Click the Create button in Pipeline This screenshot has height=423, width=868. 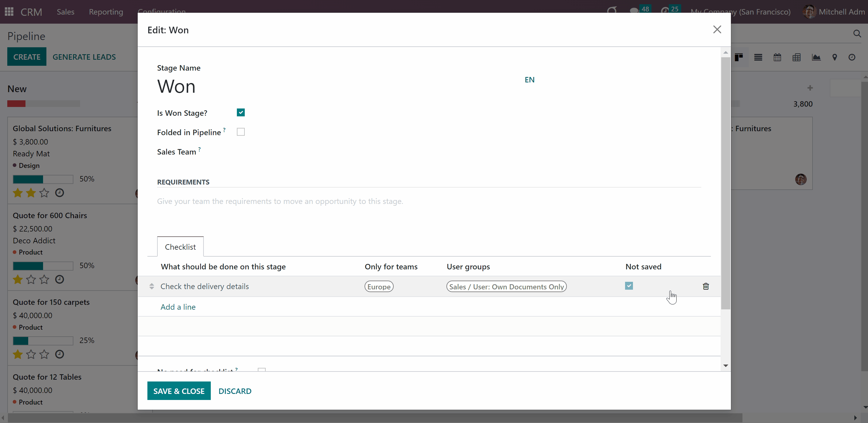click(27, 57)
